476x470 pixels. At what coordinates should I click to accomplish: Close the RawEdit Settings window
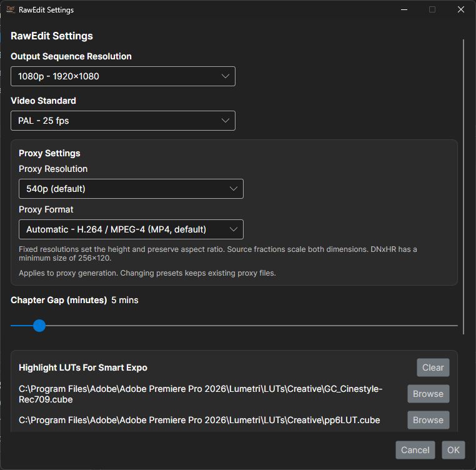[461, 10]
